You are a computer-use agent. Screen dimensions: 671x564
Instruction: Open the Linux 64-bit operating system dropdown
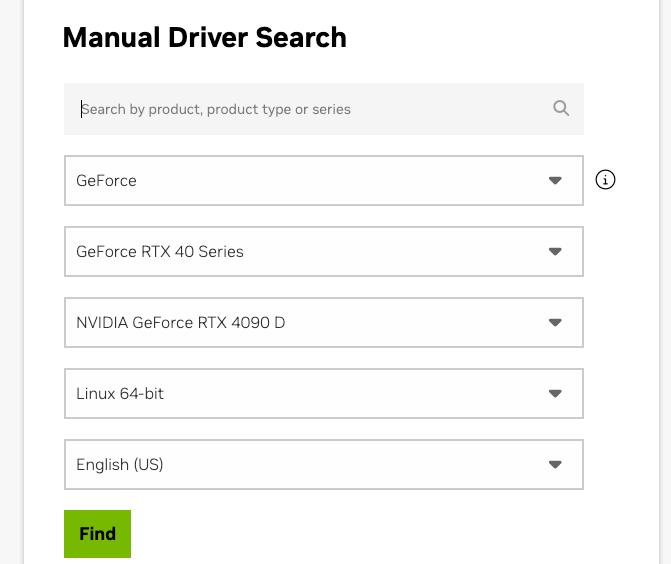point(324,394)
